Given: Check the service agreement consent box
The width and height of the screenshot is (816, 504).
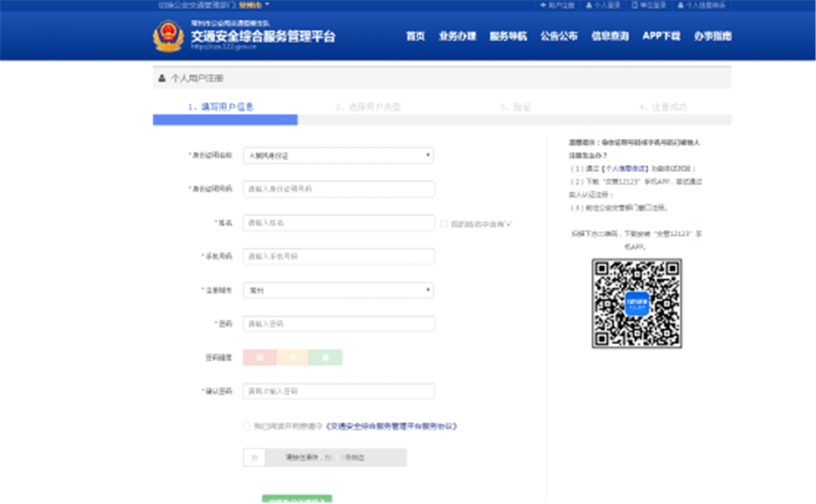Looking at the screenshot, I should (247, 426).
